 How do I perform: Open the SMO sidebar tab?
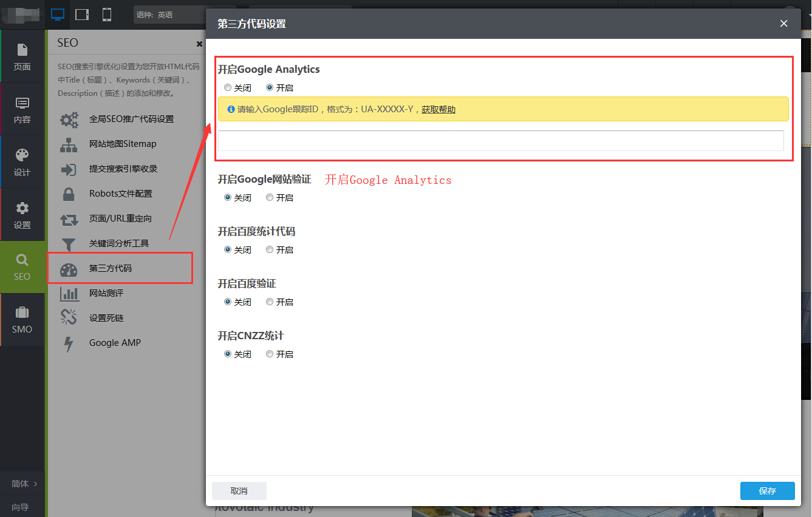click(x=22, y=320)
